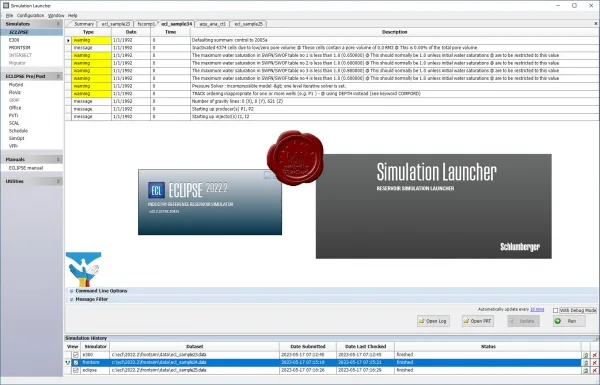
Task: Expand the Command Line Options panel
Action: 72,291
